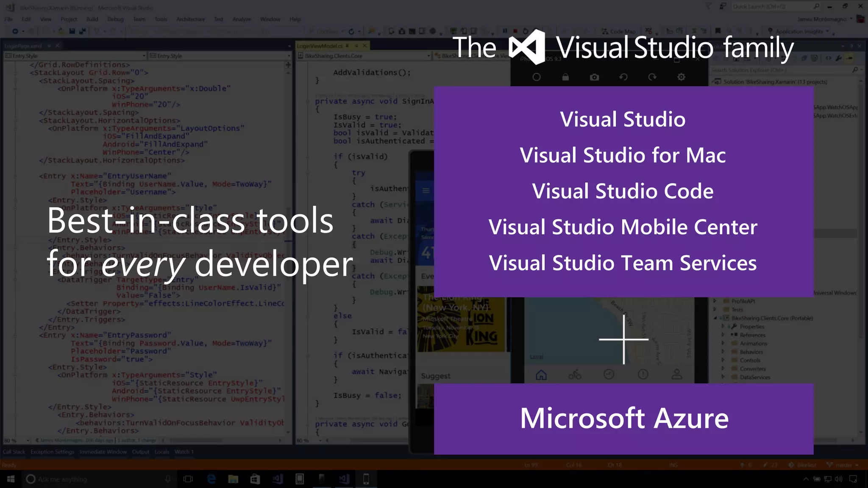Open the Analyze menu
The width and height of the screenshot is (868, 488).
click(x=242, y=19)
